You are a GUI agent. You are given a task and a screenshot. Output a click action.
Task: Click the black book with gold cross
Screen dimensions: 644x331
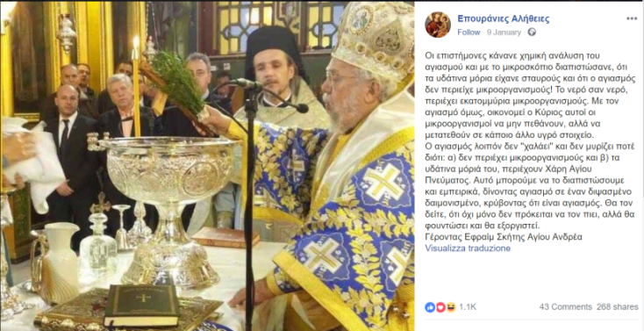pyautogui.click(x=142, y=305)
